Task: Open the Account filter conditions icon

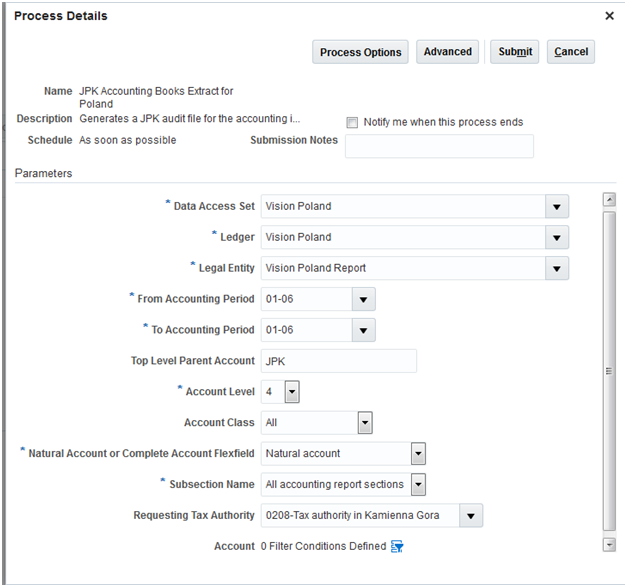Action: click(397, 546)
